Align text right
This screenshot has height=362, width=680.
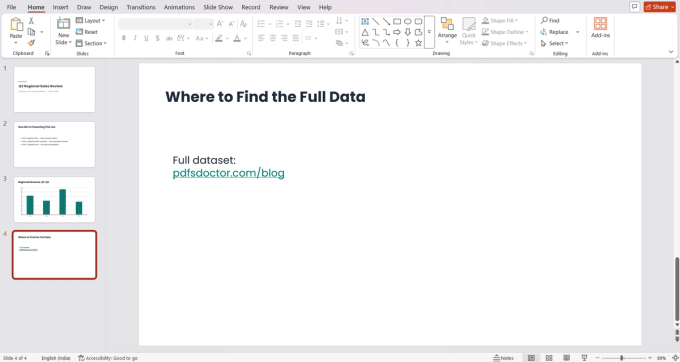pos(284,38)
